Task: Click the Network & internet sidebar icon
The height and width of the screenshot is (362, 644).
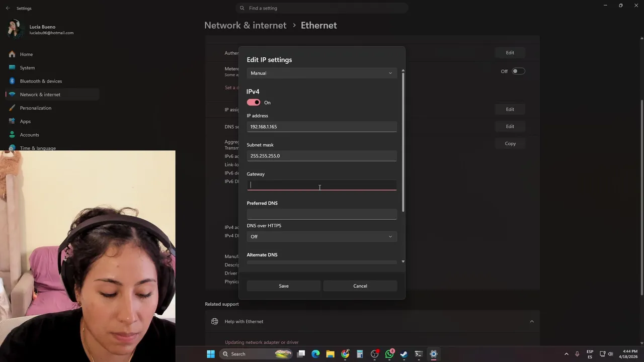Action: pyautogui.click(x=12, y=95)
